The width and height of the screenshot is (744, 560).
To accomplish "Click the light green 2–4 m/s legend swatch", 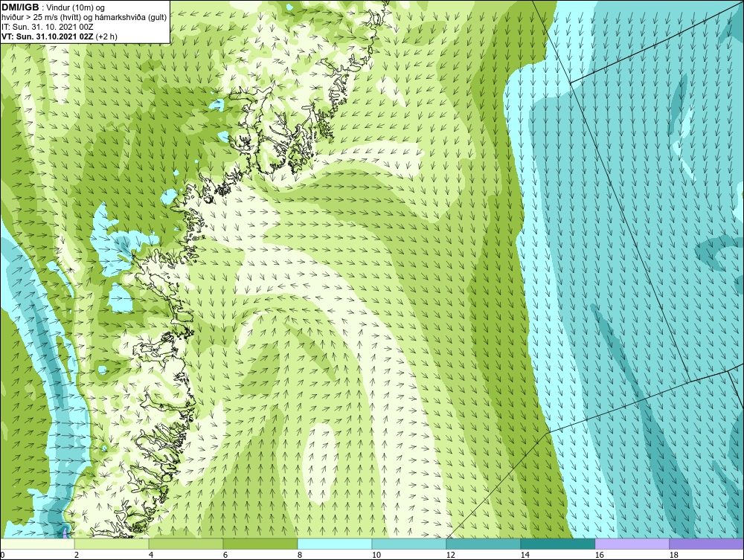I will [112, 544].
